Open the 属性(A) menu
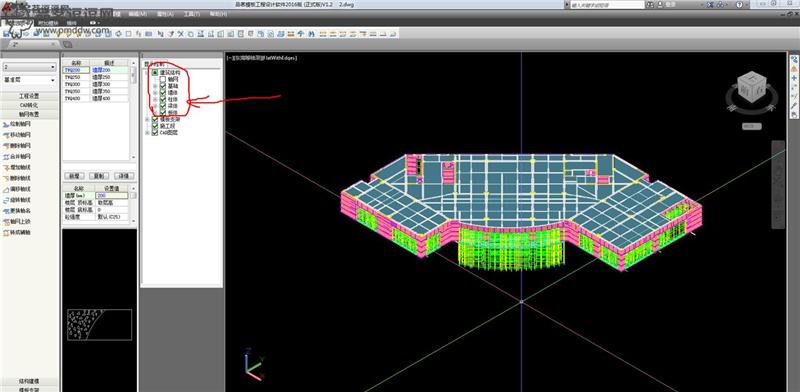 tap(165, 14)
